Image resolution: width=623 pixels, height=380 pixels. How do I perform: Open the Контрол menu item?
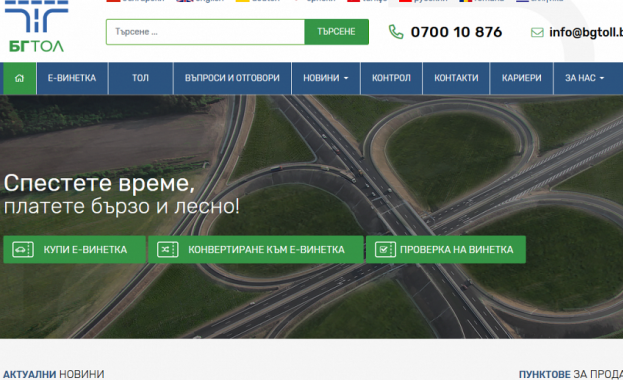tap(391, 78)
